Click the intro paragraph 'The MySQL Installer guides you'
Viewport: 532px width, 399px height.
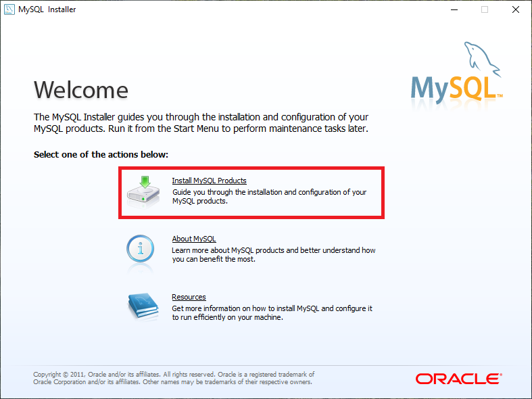pyautogui.click(x=201, y=123)
